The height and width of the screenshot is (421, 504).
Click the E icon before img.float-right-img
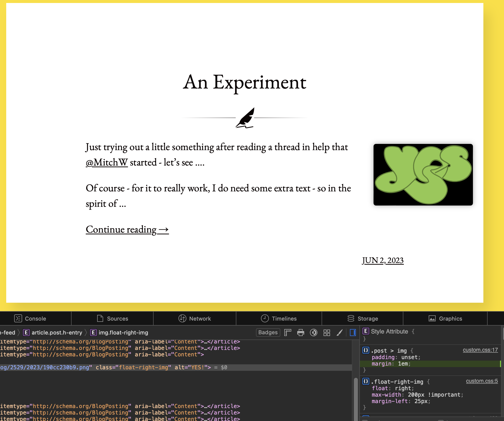pyautogui.click(x=93, y=333)
